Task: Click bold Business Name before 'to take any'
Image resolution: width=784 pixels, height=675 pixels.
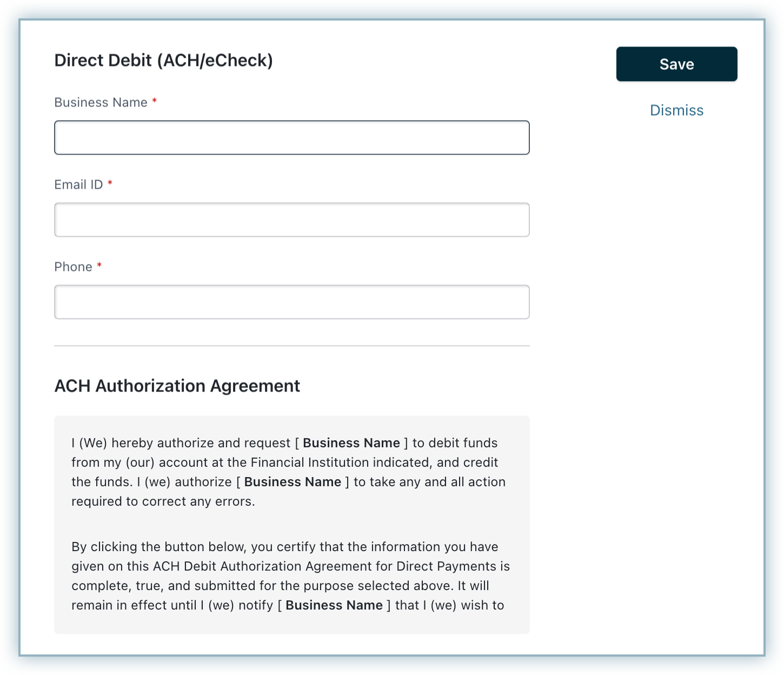Action: tap(293, 482)
